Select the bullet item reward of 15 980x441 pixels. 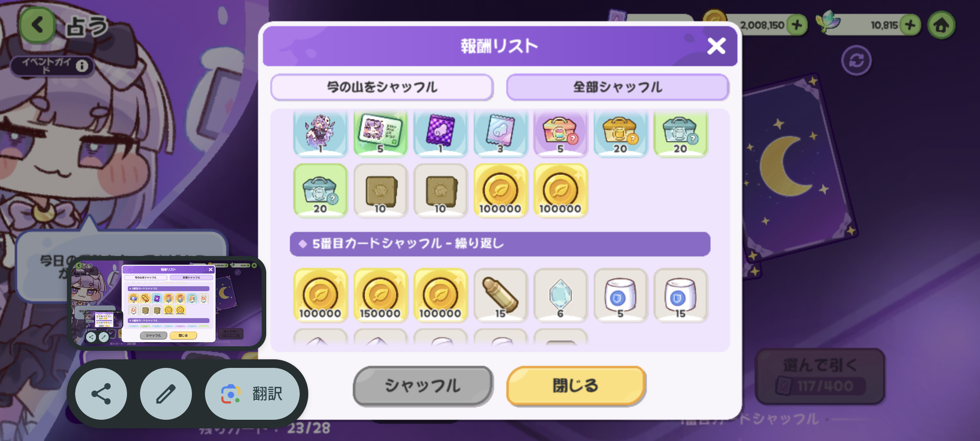(x=501, y=295)
